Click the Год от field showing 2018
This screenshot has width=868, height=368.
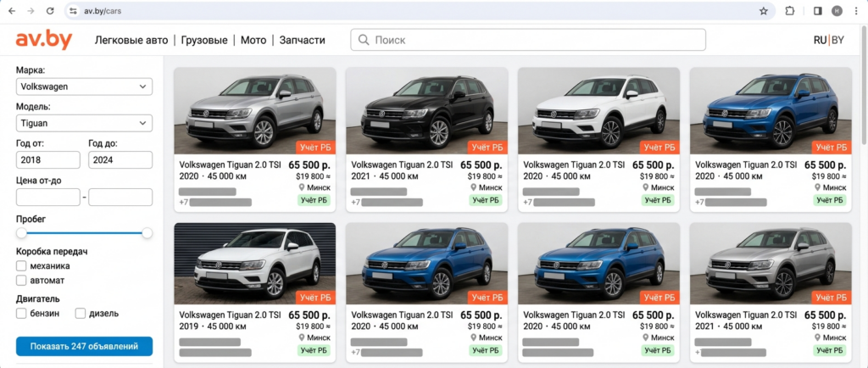pos(48,160)
